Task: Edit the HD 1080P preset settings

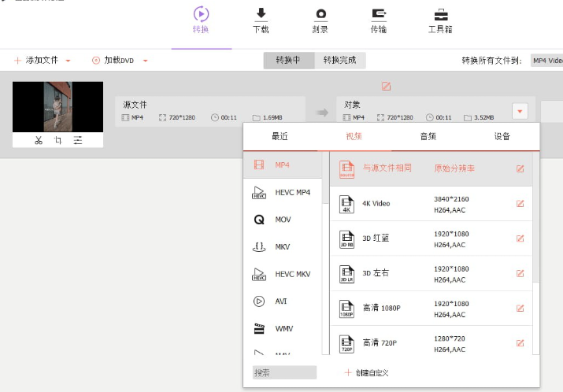Action: coord(520,308)
